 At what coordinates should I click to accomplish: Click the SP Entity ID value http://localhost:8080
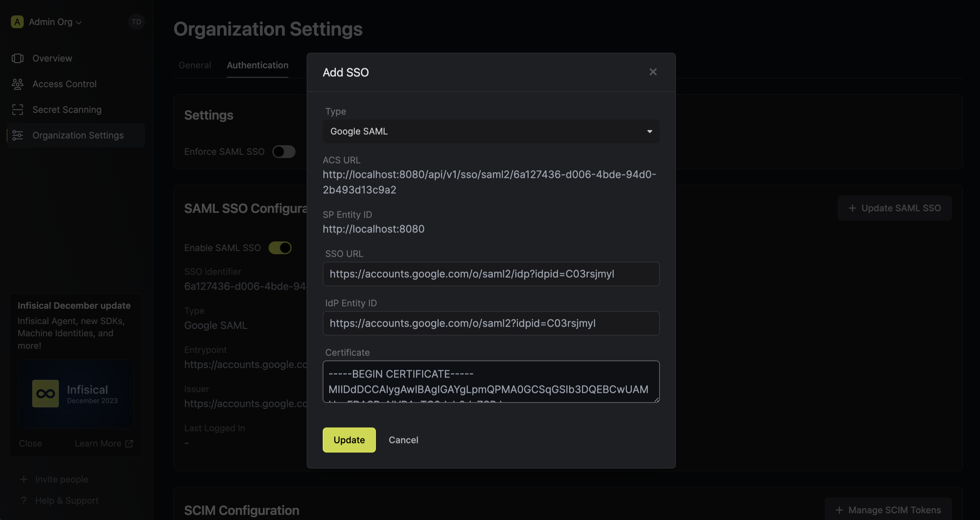(373, 229)
